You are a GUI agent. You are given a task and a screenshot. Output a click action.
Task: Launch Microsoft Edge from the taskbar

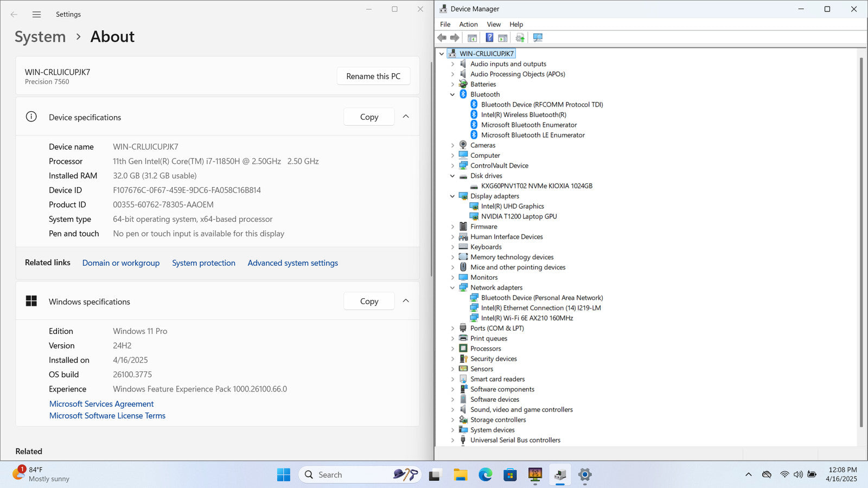(x=486, y=474)
